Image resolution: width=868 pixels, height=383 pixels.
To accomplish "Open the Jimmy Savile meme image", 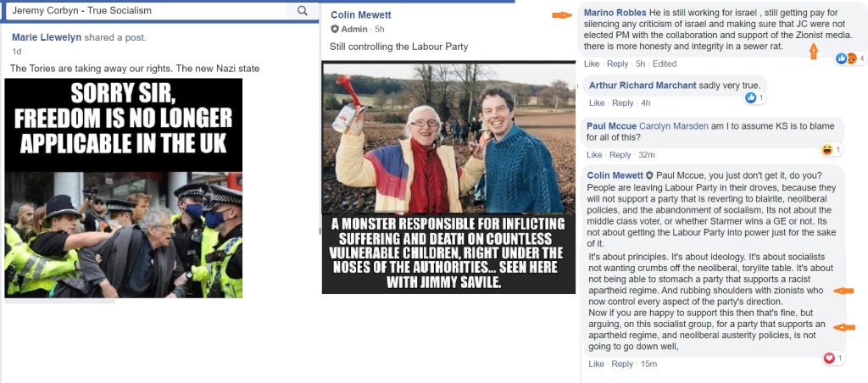I will click(x=449, y=177).
